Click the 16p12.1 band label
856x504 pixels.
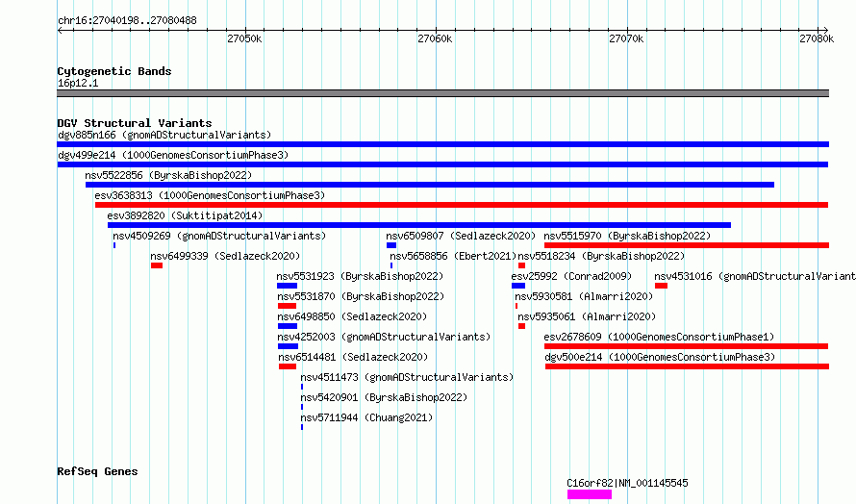(78, 83)
